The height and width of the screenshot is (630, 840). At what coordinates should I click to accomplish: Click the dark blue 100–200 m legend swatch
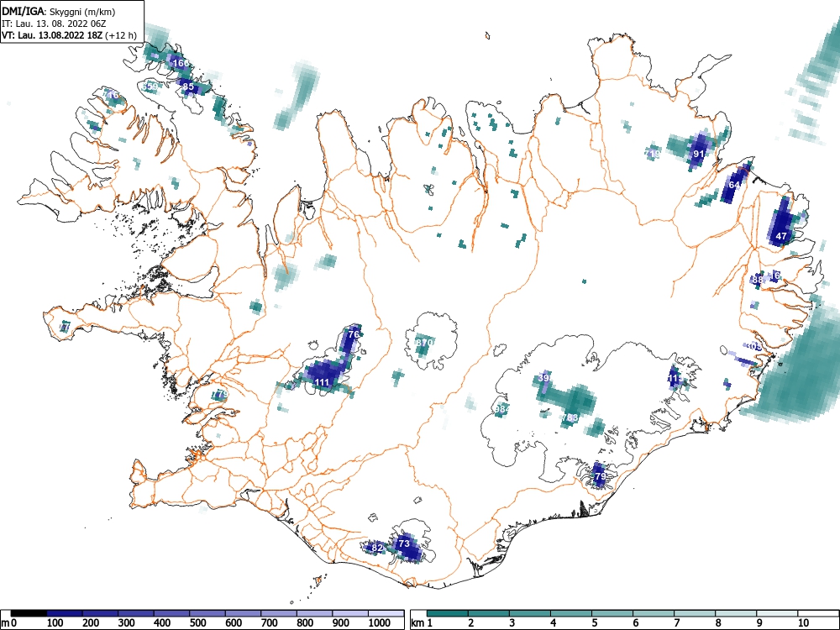point(65,613)
